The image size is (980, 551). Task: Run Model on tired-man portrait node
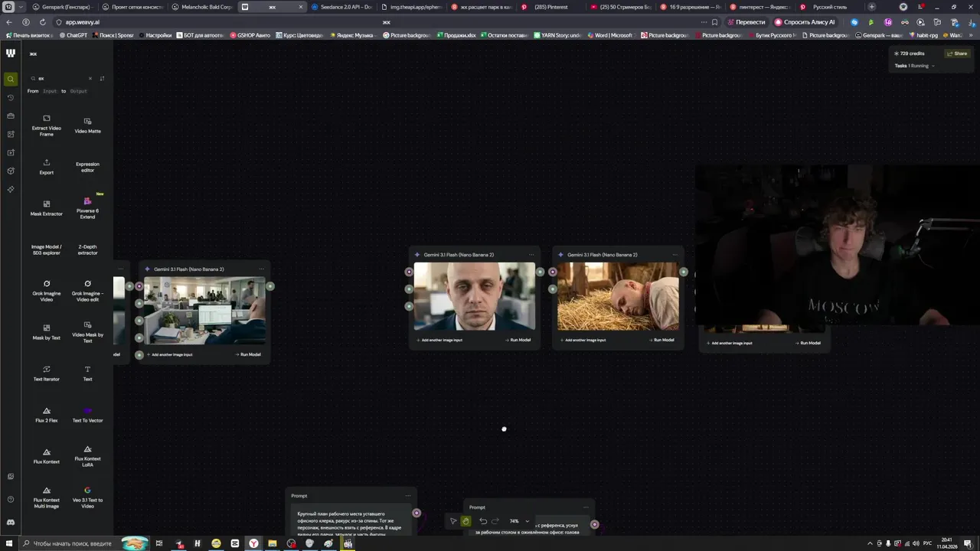(x=518, y=340)
